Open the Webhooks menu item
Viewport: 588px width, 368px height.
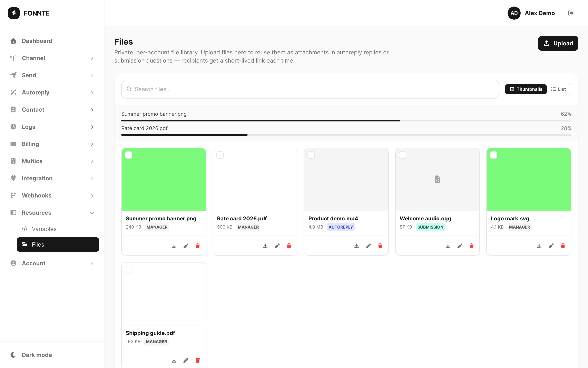point(52,195)
